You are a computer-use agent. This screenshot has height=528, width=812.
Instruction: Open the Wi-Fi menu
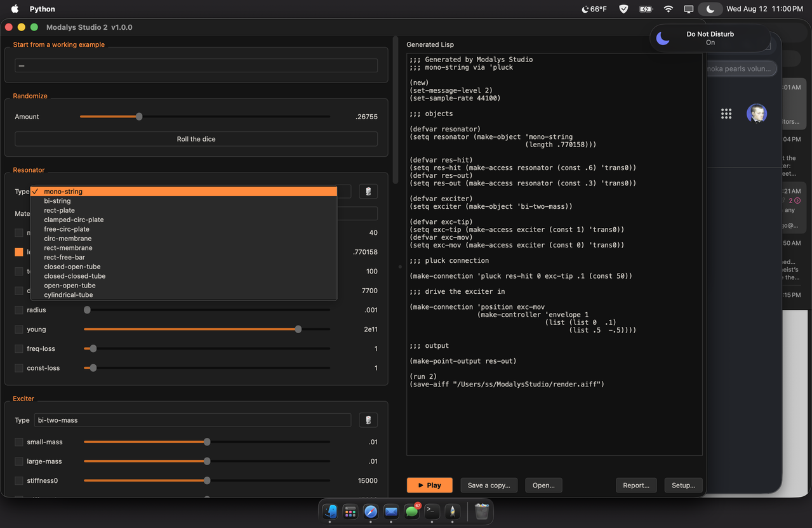668,9
